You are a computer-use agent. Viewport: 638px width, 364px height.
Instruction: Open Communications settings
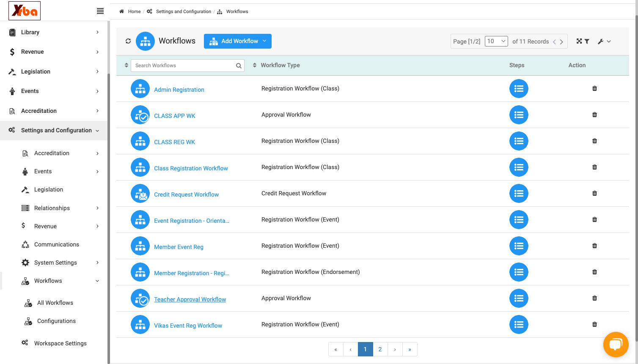pyautogui.click(x=56, y=244)
